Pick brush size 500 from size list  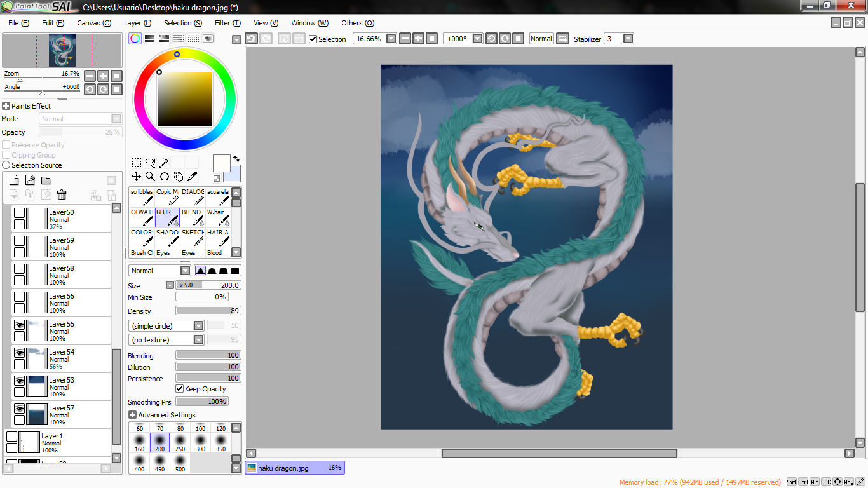click(x=180, y=463)
